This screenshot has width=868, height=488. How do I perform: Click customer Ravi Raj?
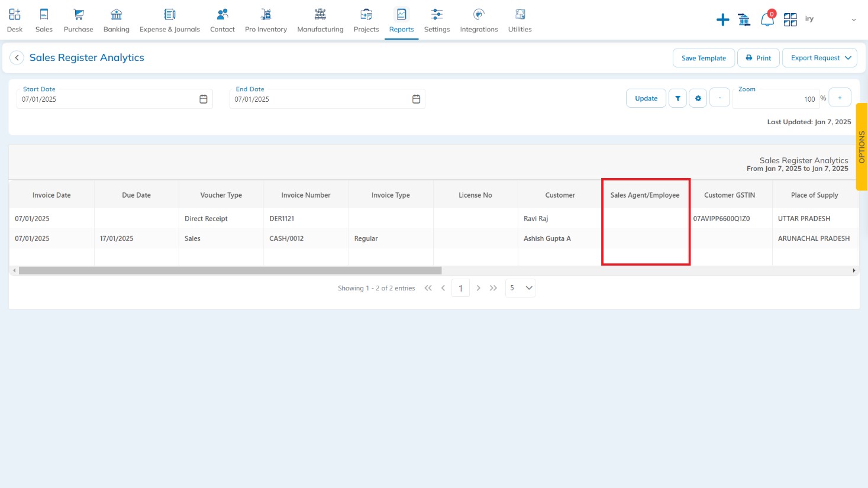click(535, 219)
